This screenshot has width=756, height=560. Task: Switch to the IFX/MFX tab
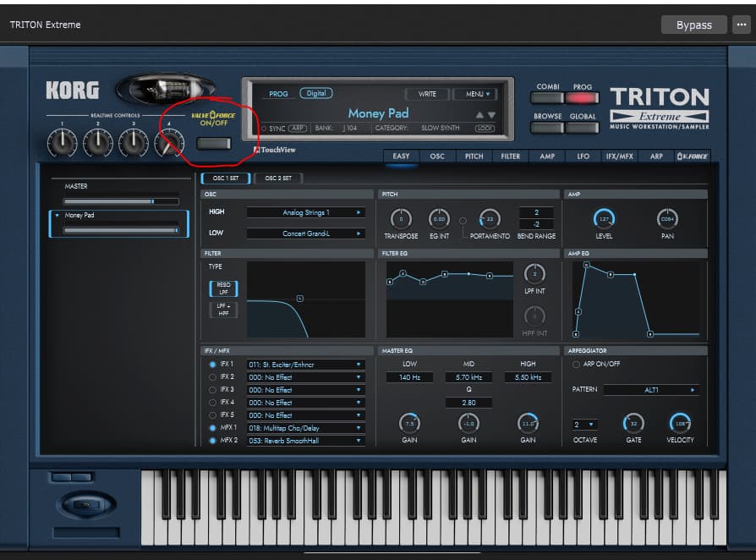click(620, 156)
